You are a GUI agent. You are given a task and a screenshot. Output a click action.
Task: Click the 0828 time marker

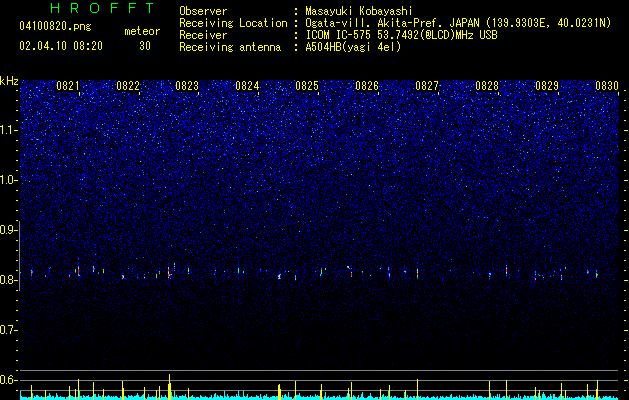click(x=487, y=86)
